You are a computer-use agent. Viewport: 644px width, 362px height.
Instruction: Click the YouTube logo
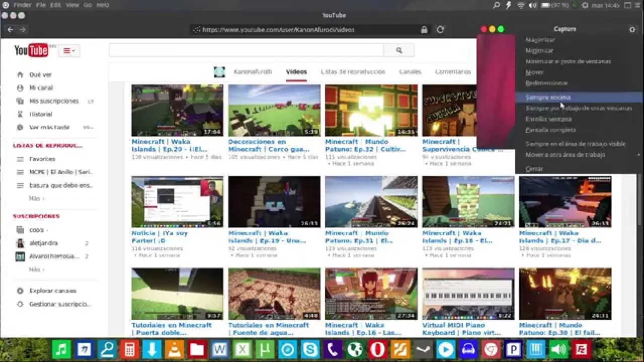click(x=31, y=51)
